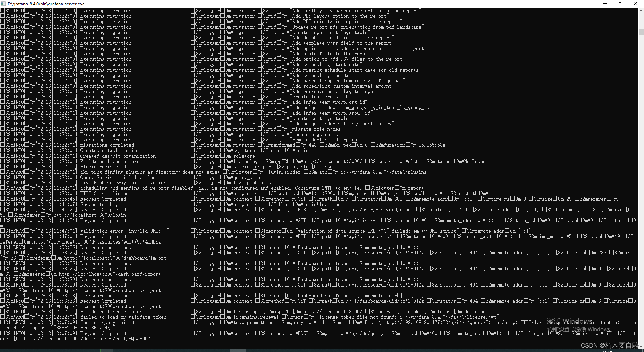Screen dimensions: 644x352
Task: Click 'Validated license token' message at 12:32:01
Action: coord(111,312)
